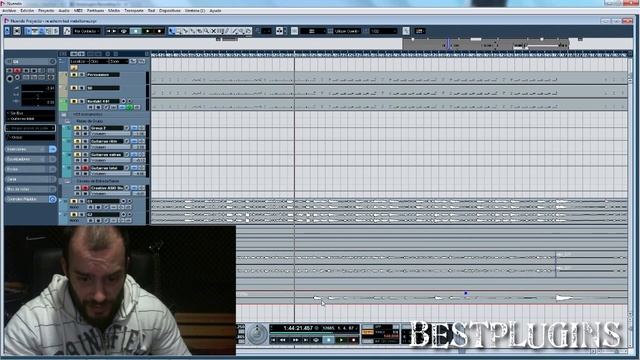Click the toolbar Stop button
This screenshot has height=360, width=640.
136,31
